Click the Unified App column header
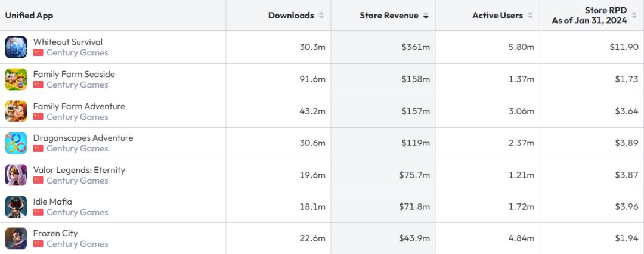The height and width of the screenshot is (254, 644). (29, 16)
